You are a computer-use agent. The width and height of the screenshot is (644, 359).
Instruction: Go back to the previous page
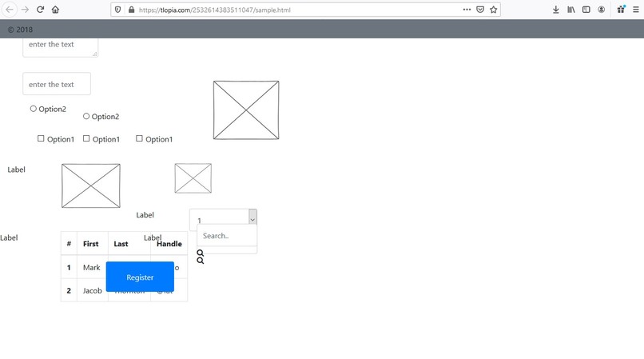pyautogui.click(x=10, y=10)
